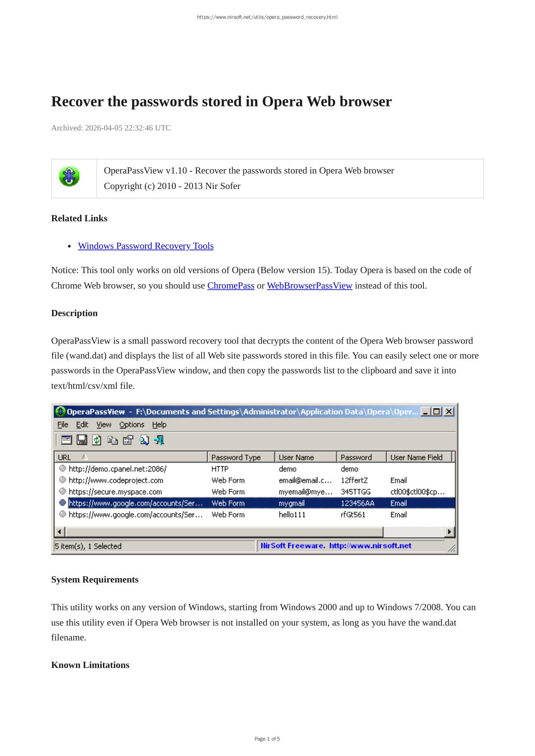Sort by the User Name column header

(x=305, y=457)
